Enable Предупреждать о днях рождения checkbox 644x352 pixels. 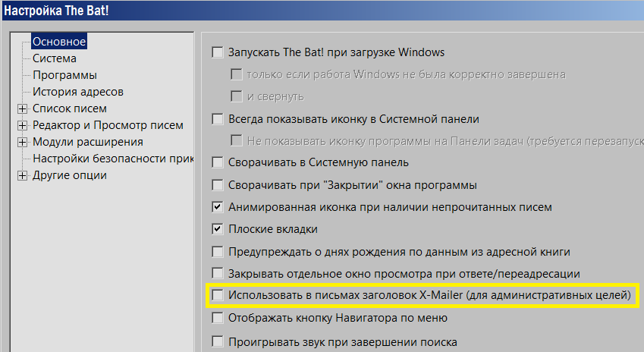(217, 251)
